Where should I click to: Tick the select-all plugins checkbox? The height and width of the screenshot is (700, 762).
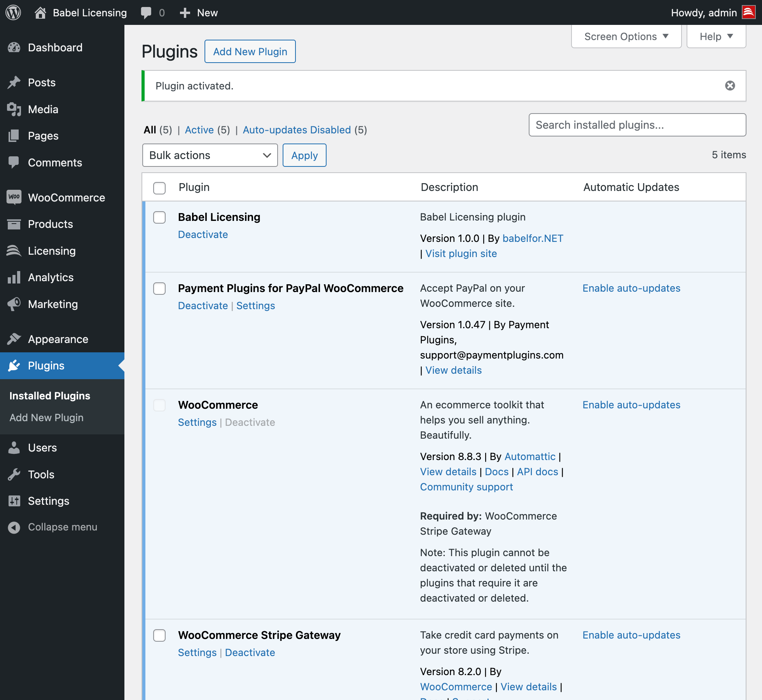click(x=159, y=188)
